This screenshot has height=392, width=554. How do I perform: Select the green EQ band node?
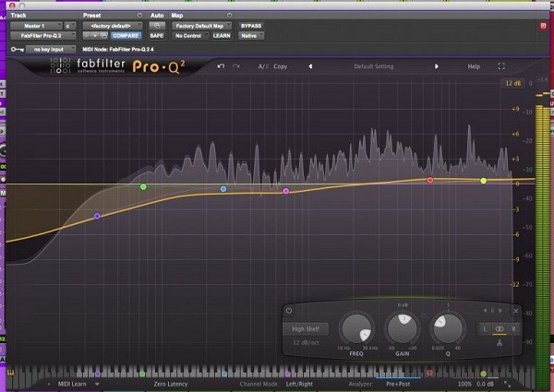[143, 187]
